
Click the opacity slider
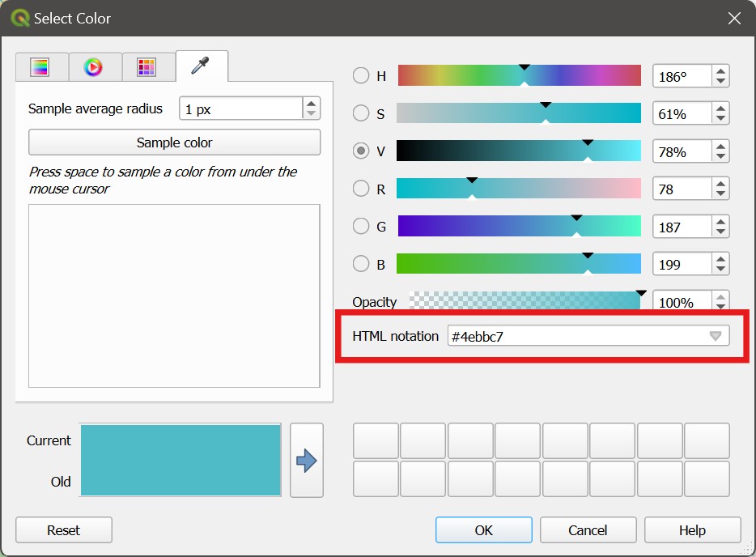[x=525, y=300]
